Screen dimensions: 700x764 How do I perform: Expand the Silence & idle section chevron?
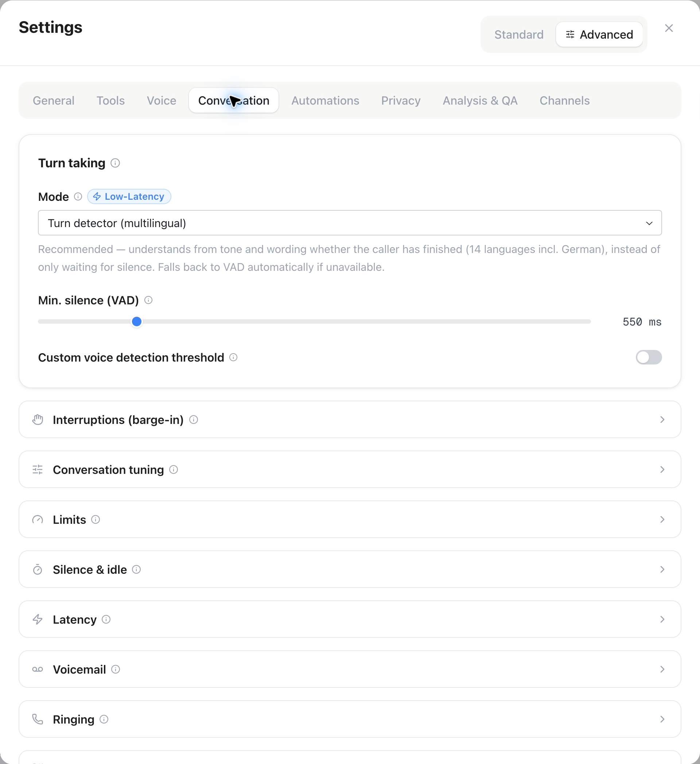coord(662,569)
